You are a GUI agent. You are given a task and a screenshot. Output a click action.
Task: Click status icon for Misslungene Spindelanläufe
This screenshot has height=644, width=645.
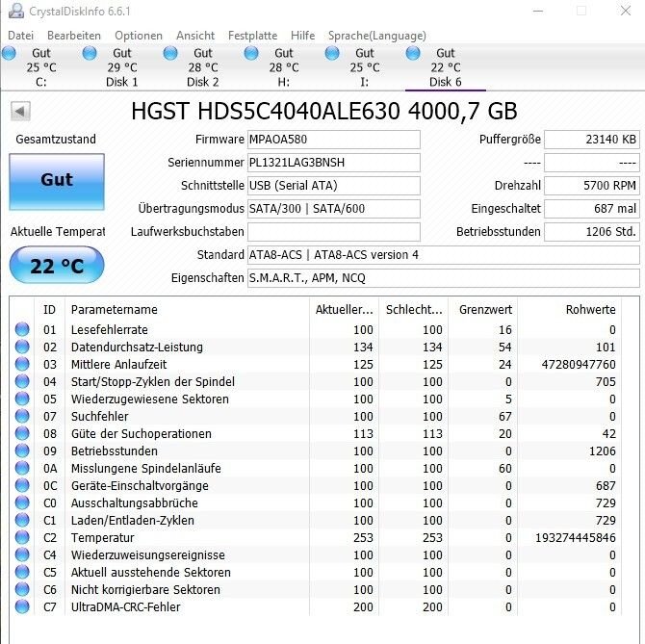click(22, 468)
